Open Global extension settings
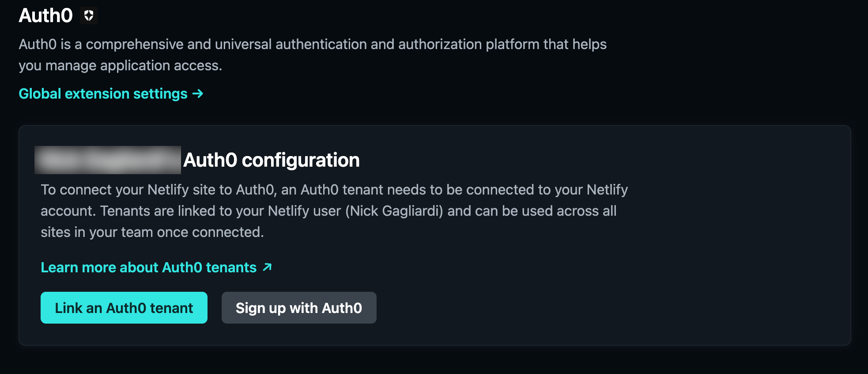The height and width of the screenshot is (374, 868). click(111, 94)
